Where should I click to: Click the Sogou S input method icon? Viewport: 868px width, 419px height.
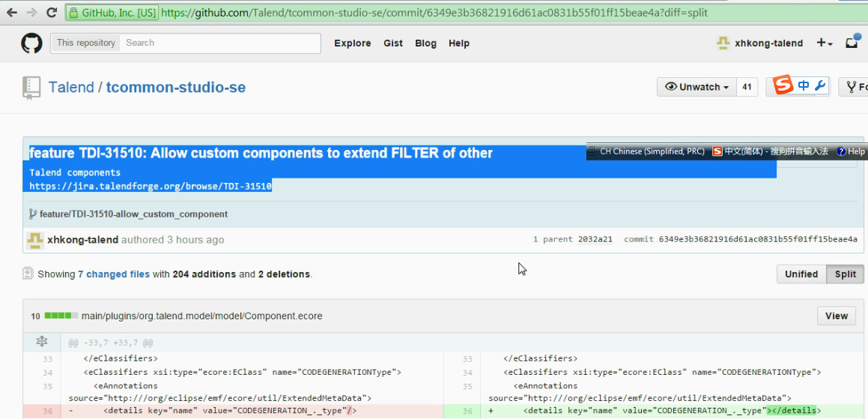[783, 85]
